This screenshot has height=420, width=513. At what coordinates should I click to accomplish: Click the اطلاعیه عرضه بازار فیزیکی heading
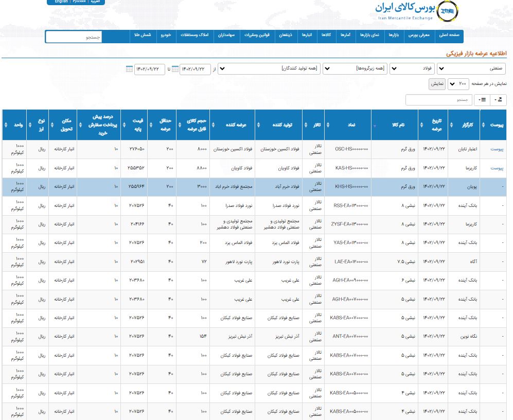click(476, 54)
